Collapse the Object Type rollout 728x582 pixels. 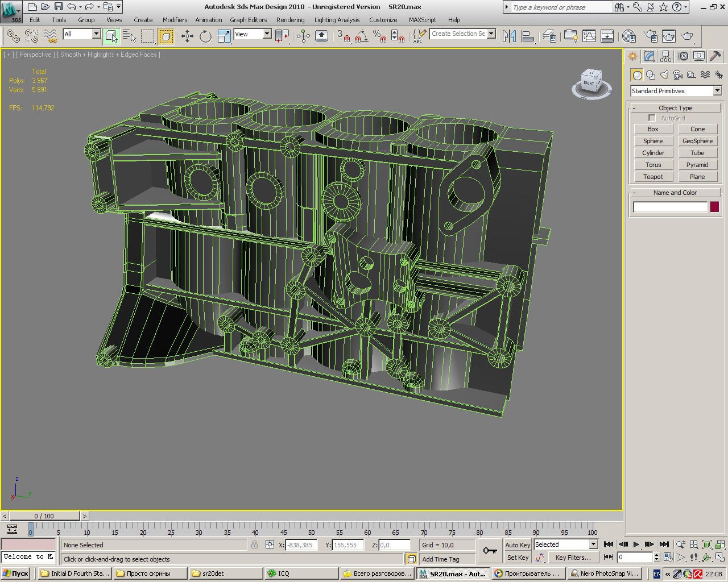(675, 108)
